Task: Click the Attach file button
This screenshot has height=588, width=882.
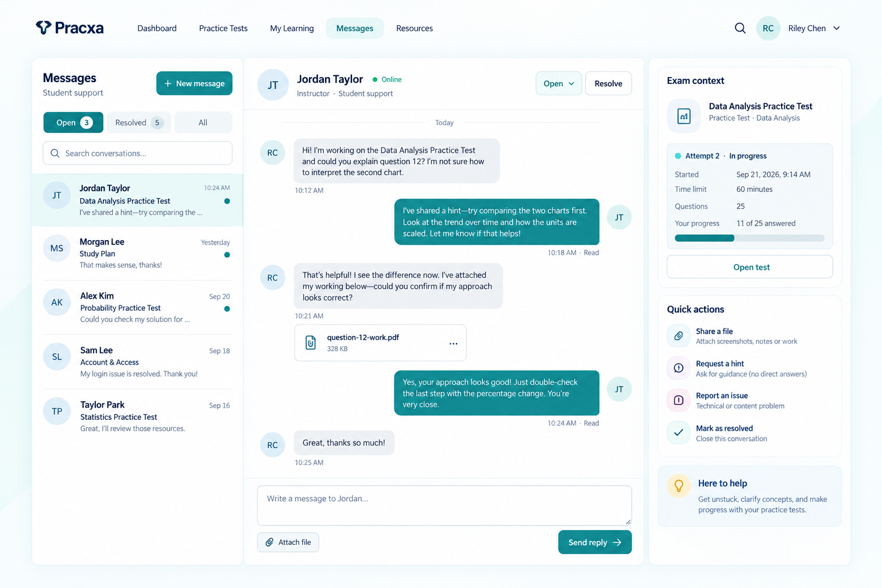Action: tap(288, 542)
